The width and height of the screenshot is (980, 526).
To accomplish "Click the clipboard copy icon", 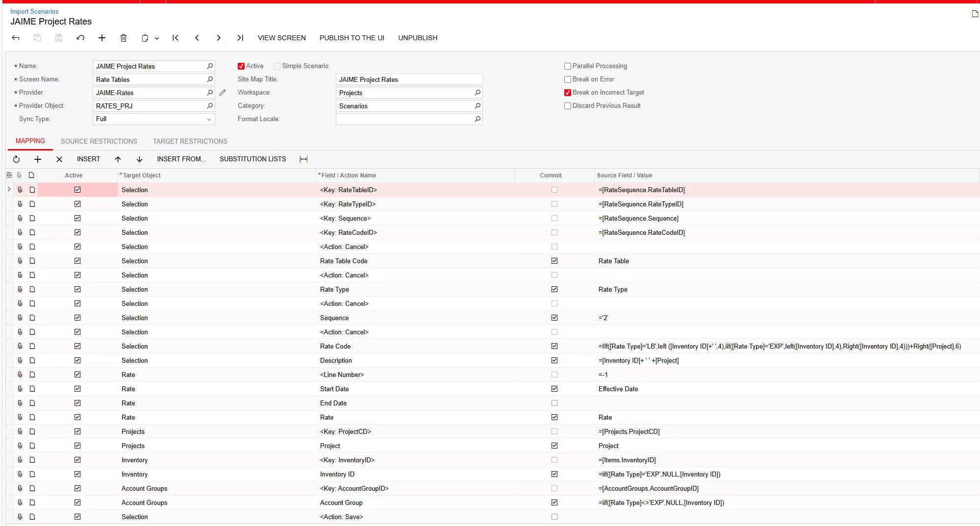I will (145, 38).
